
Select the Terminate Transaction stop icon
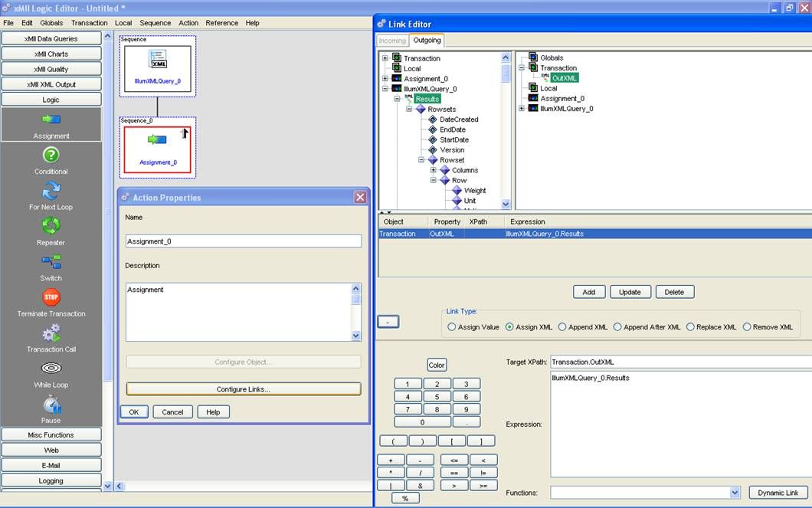click(51, 297)
